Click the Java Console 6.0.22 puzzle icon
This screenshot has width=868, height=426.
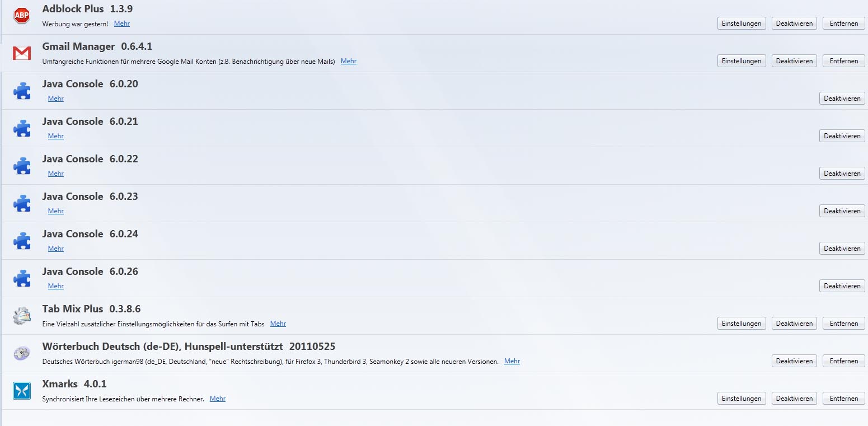pyautogui.click(x=22, y=166)
